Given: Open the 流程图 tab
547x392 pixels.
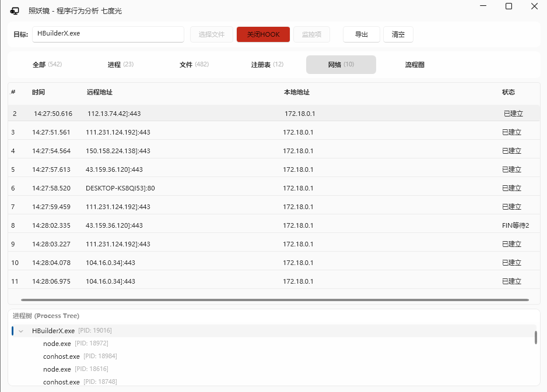Looking at the screenshot, I should pyautogui.click(x=415, y=65).
